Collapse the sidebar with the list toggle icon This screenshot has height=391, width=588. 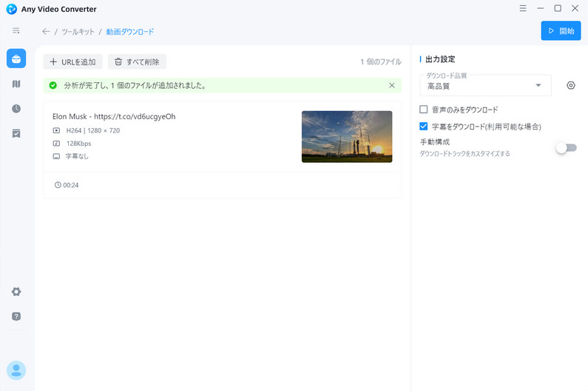16,31
